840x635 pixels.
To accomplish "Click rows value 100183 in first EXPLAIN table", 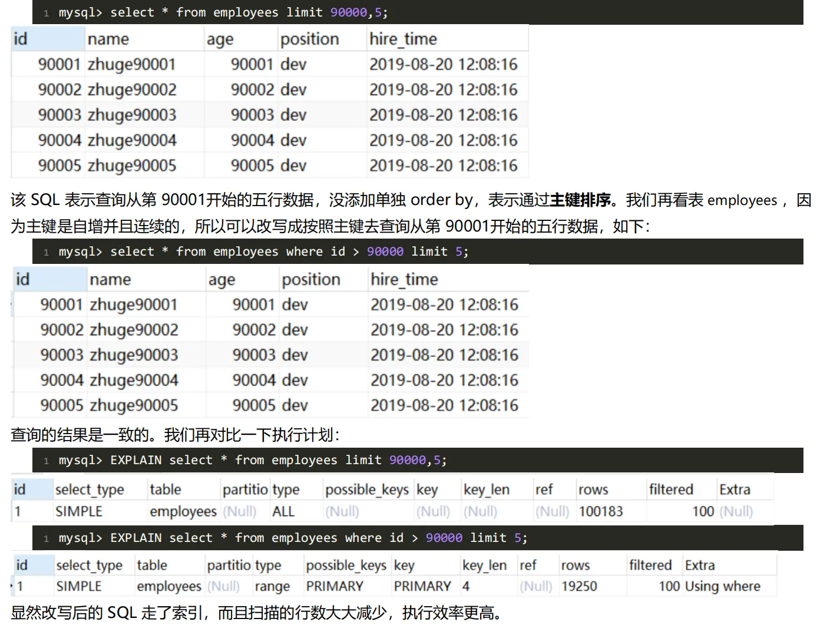I will [x=601, y=511].
